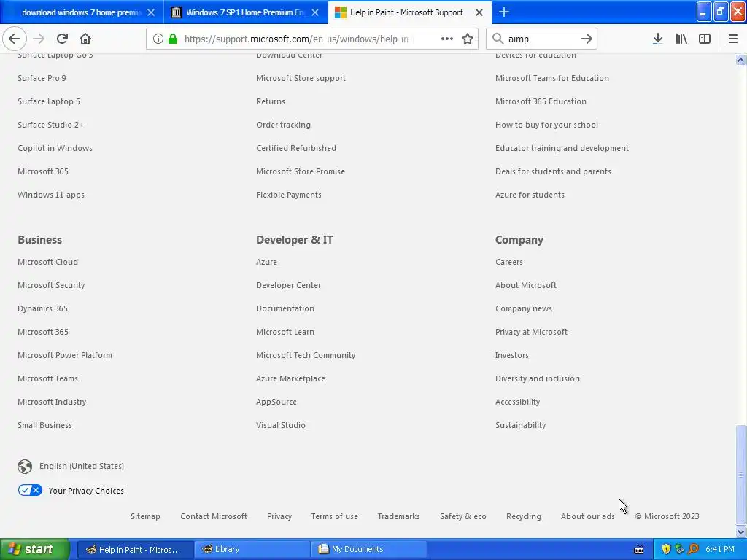Switch to Windows 7 SP1 Home Premium tab
This screenshot has height=560, width=747.
pos(245,12)
